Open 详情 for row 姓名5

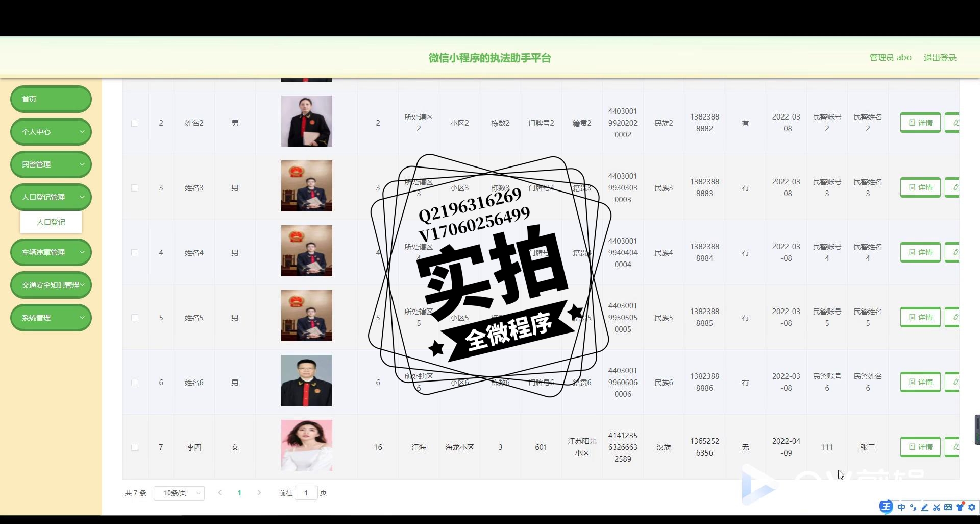(920, 318)
